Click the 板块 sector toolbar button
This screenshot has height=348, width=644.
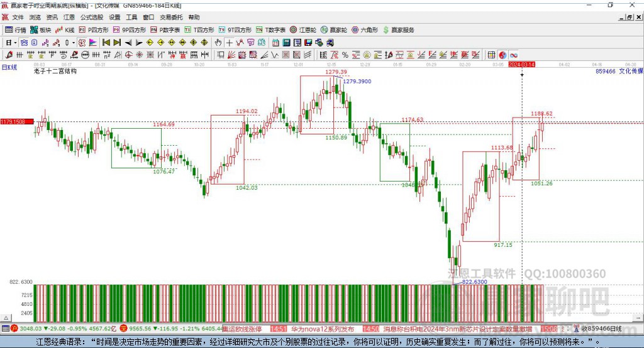[x=41, y=30]
